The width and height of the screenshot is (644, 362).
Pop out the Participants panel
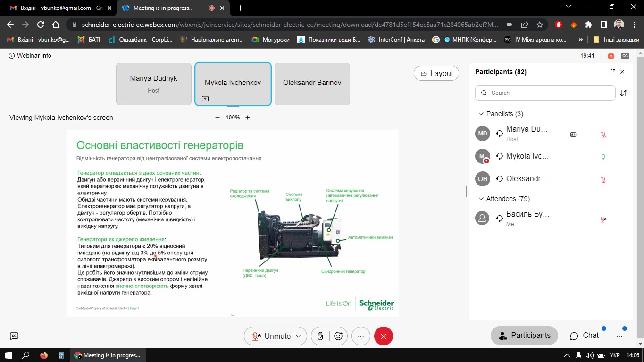point(613,72)
